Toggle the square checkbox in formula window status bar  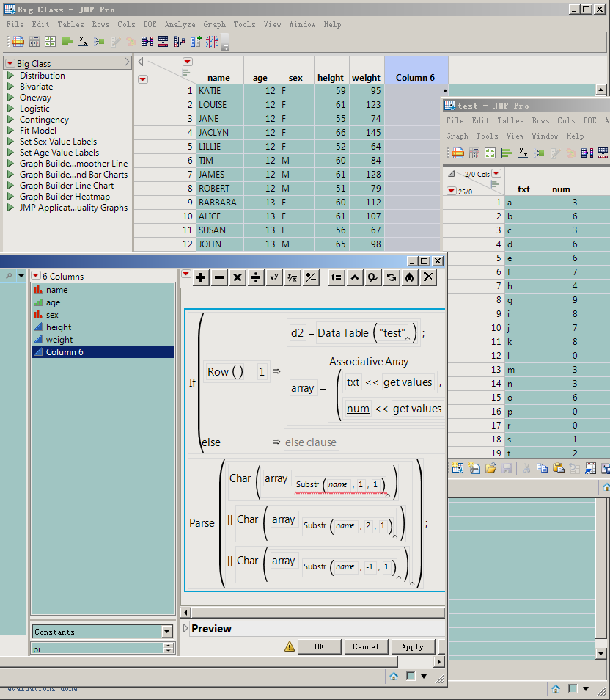coord(411,677)
